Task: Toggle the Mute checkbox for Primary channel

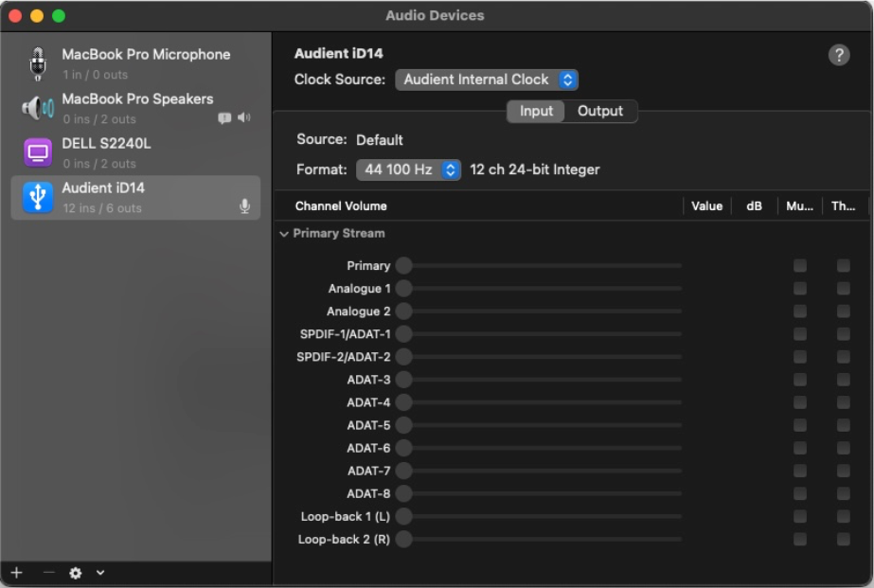Action: pyautogui.click(x=800, y=266)
